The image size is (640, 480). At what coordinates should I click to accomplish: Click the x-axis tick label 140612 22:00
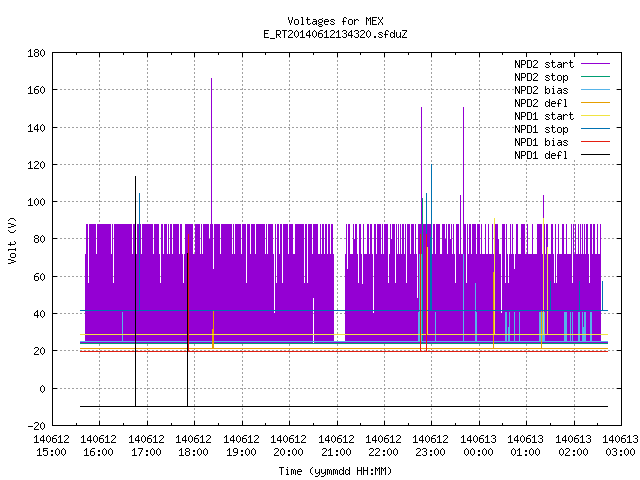click(383, 446)
